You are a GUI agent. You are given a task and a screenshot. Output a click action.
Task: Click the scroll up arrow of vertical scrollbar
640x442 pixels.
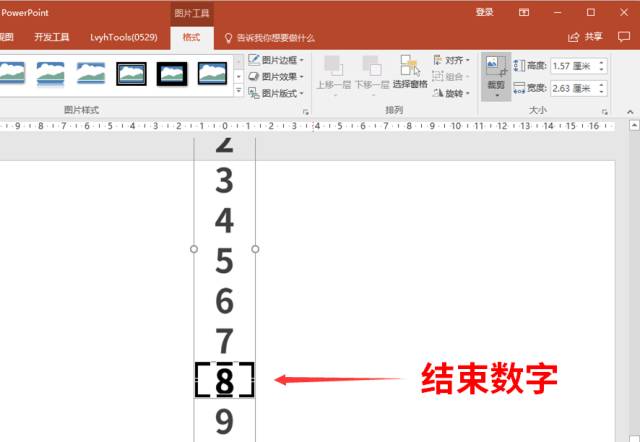(x=634, y=126)
